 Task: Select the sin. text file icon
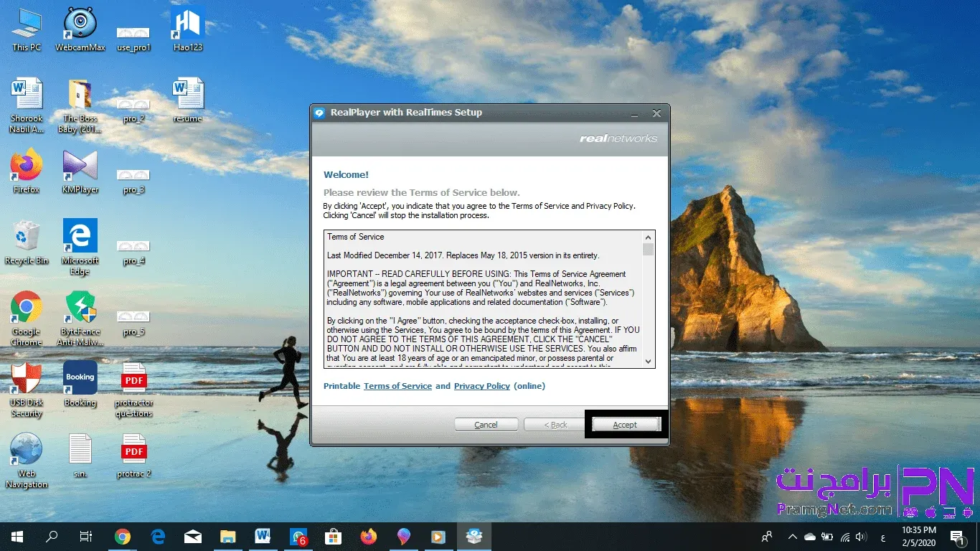(x=80, y=456)
